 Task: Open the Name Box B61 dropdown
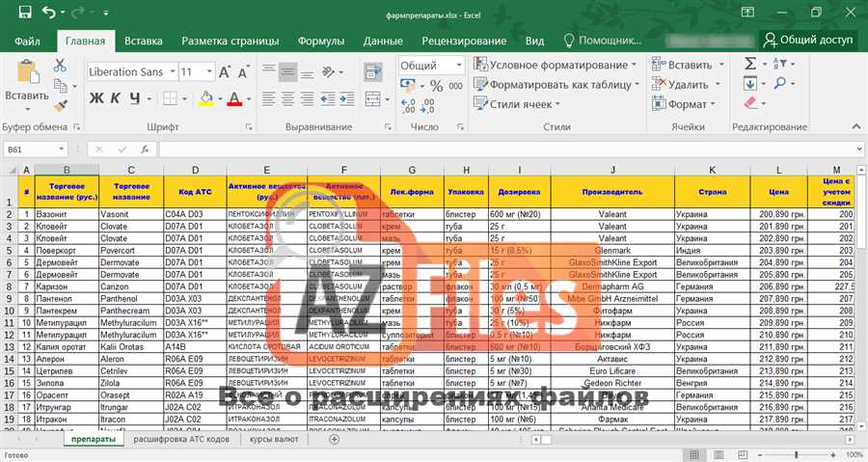[61, 149]
